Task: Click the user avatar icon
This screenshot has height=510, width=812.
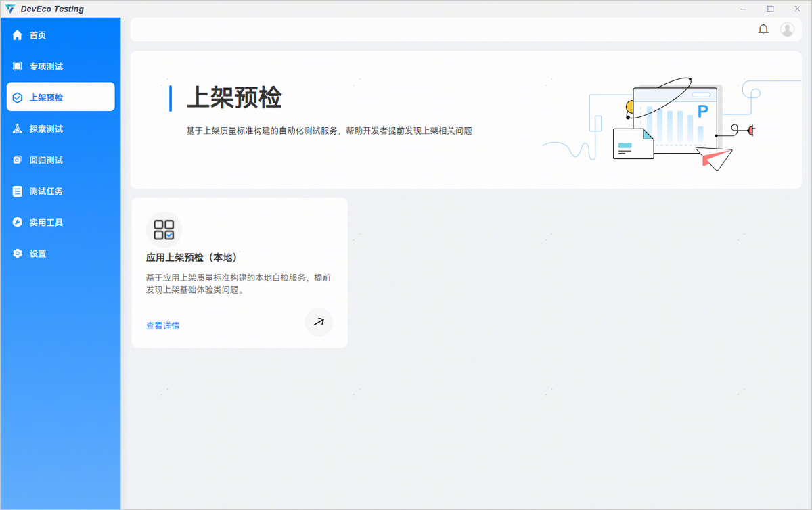Action: (x=787, y=29)
